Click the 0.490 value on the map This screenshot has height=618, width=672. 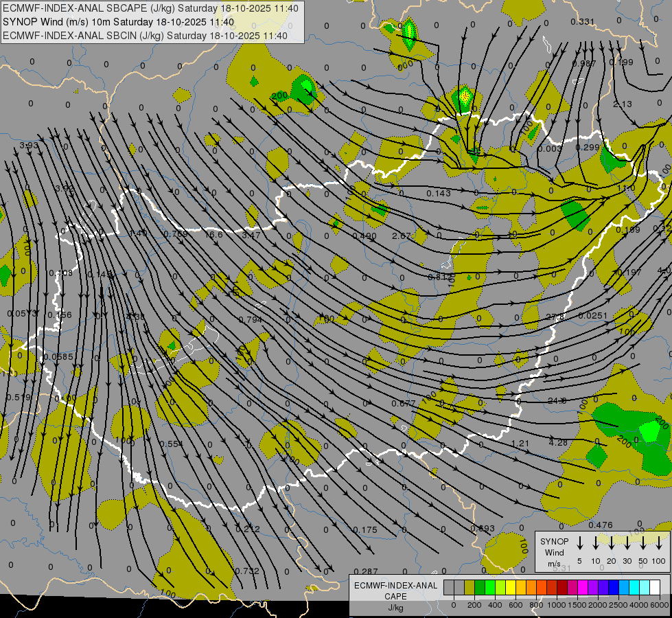click(x=364, y=236)
